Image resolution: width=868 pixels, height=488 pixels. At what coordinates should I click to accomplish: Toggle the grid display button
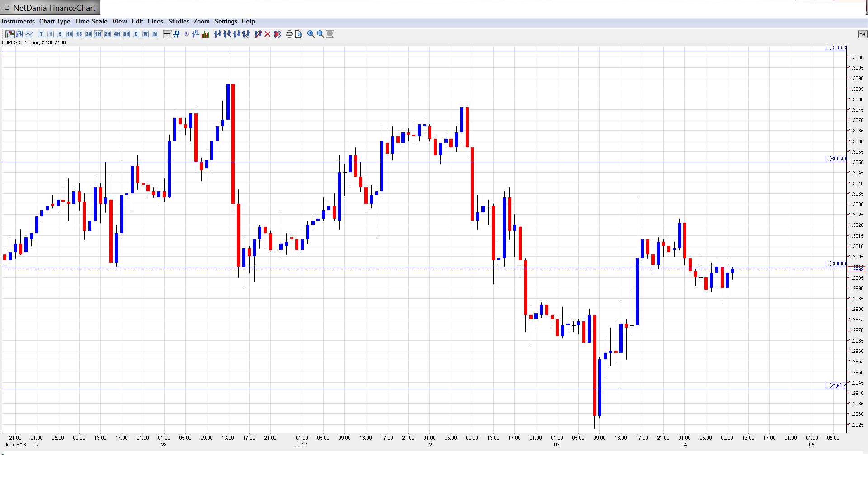[177, 34]
